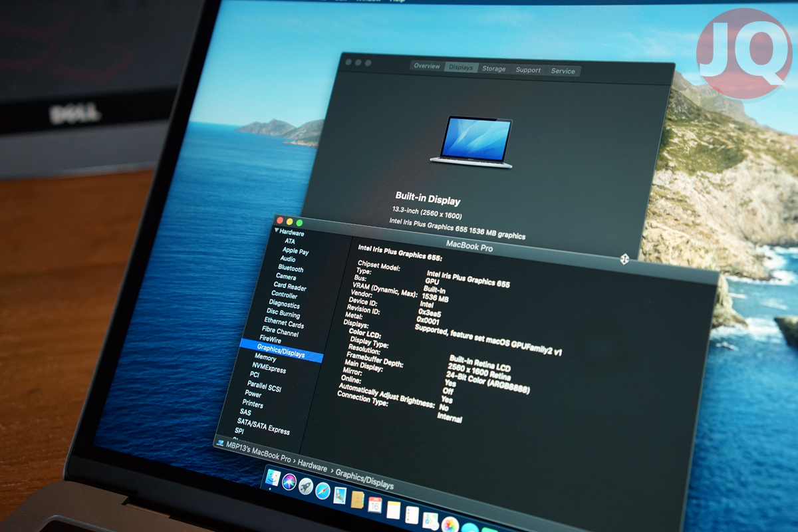Zoom System Information with the green button
The image size is (798, 532).
pos(299,223)
